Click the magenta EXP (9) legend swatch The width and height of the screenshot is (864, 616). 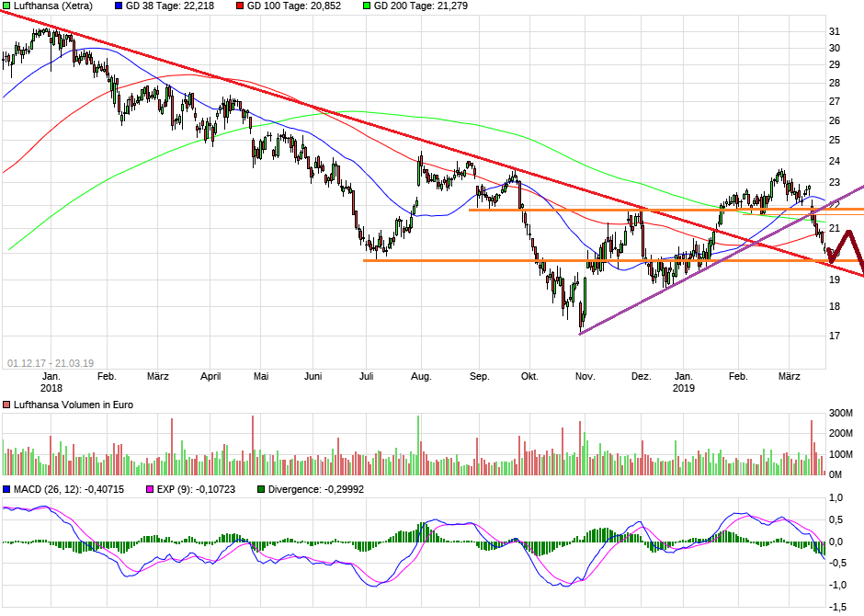pyautogui.click(x=149, y=489)
